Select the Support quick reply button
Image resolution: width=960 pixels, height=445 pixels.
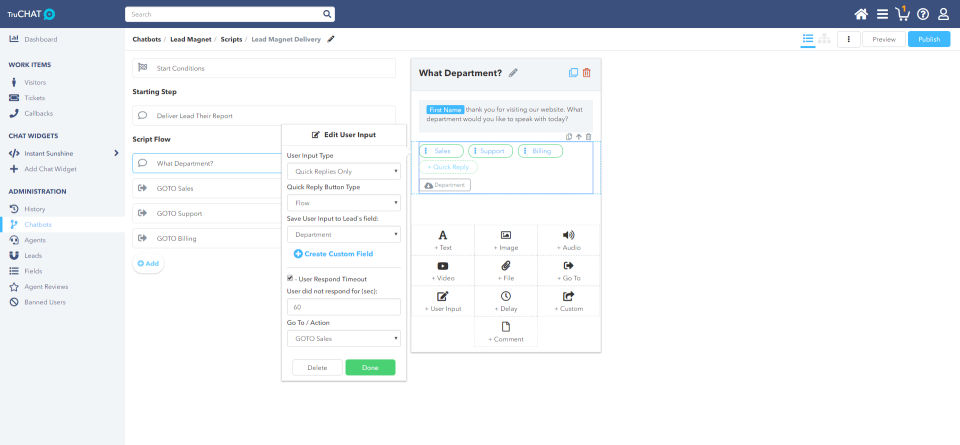click(x=490, y=151)
